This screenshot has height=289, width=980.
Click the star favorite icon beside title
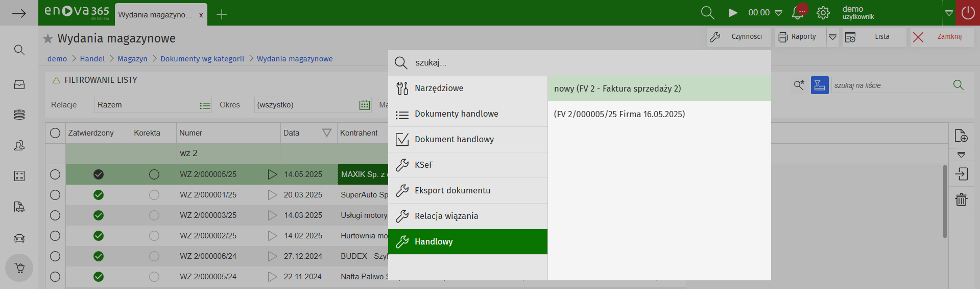click(48, 38)
